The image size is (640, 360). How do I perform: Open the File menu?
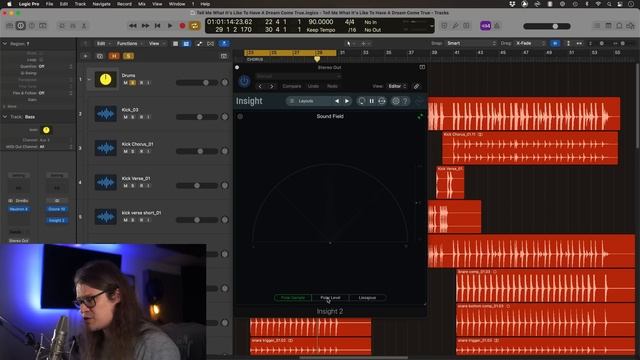click(49, 4)
